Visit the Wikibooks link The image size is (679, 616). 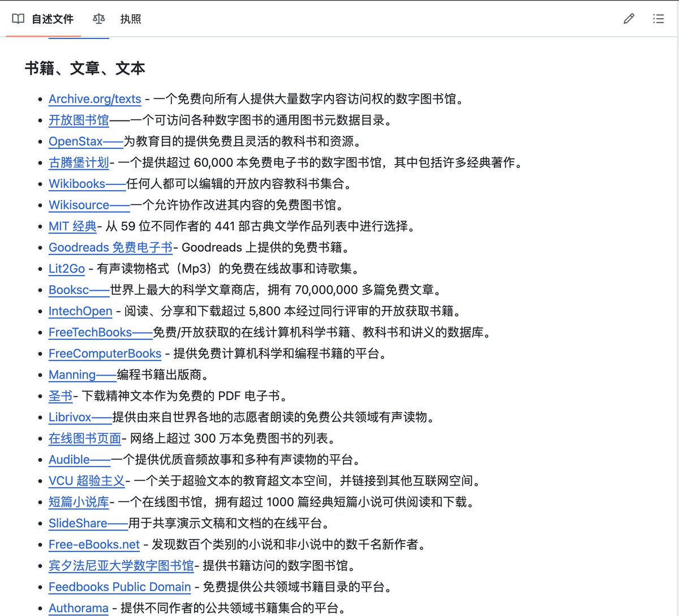point(87,184)
